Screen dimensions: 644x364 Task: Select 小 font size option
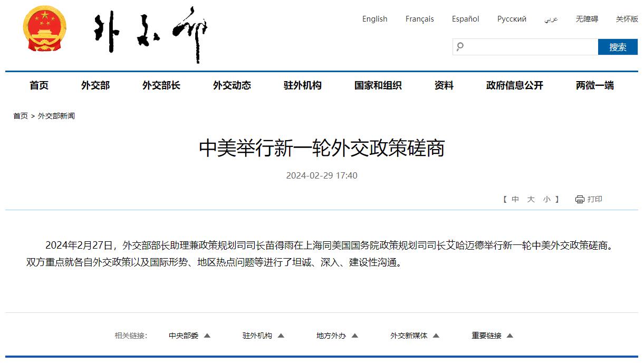(546, 199)
